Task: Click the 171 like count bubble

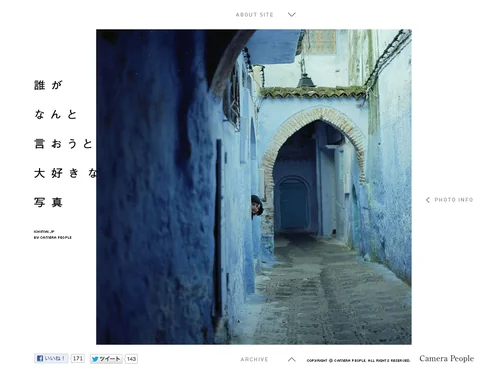Action: (77, 358)
